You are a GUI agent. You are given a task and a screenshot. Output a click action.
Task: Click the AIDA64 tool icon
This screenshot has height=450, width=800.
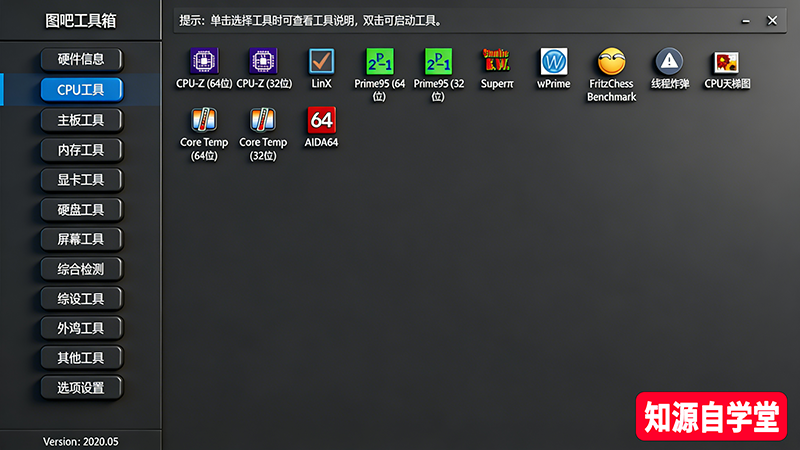coord(321,120)
